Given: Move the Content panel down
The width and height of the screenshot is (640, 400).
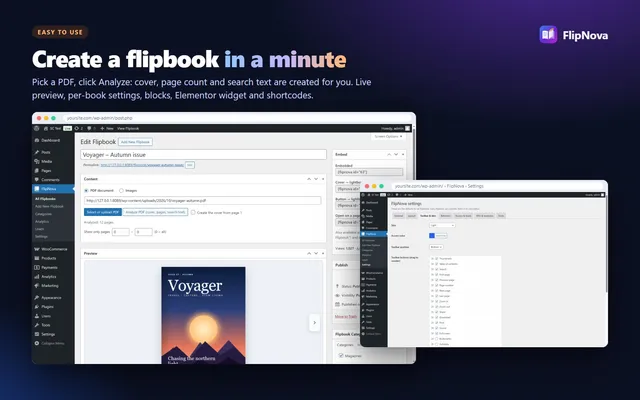Looking at the screenshot, I should click(x=316, y=179).
